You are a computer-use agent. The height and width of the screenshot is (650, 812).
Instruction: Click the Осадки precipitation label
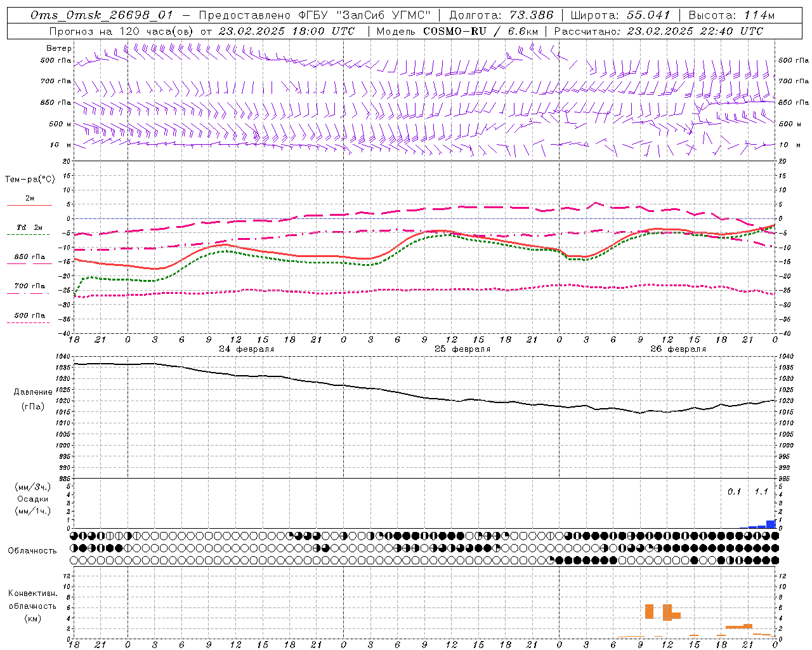(33, 499)
